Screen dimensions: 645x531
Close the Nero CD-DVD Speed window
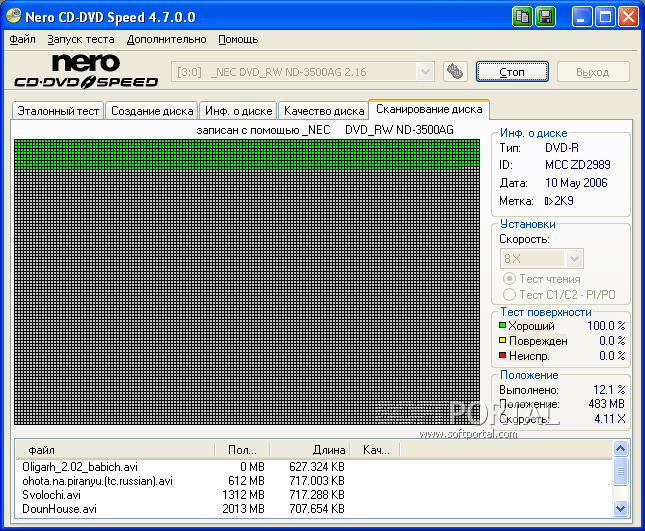click(629, 17)
